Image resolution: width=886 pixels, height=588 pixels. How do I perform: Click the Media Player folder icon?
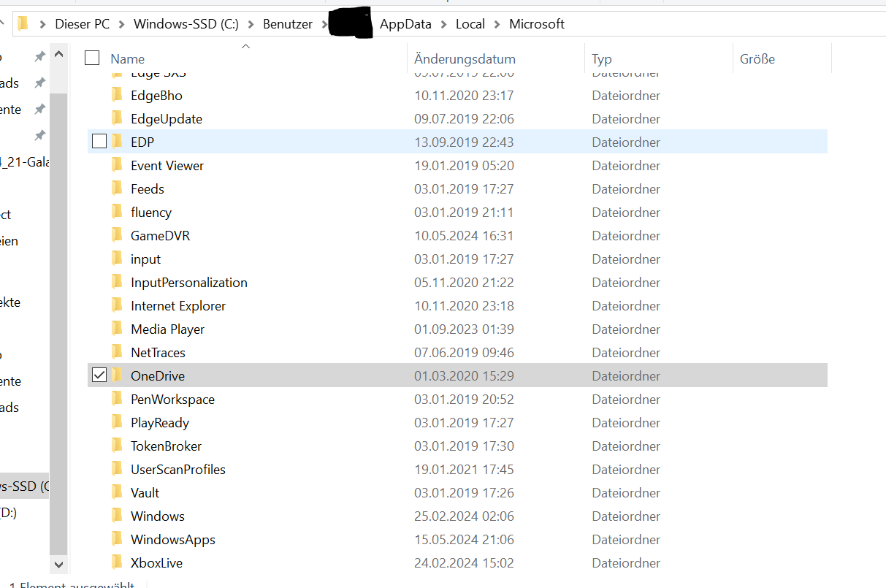tap(117, 329)
